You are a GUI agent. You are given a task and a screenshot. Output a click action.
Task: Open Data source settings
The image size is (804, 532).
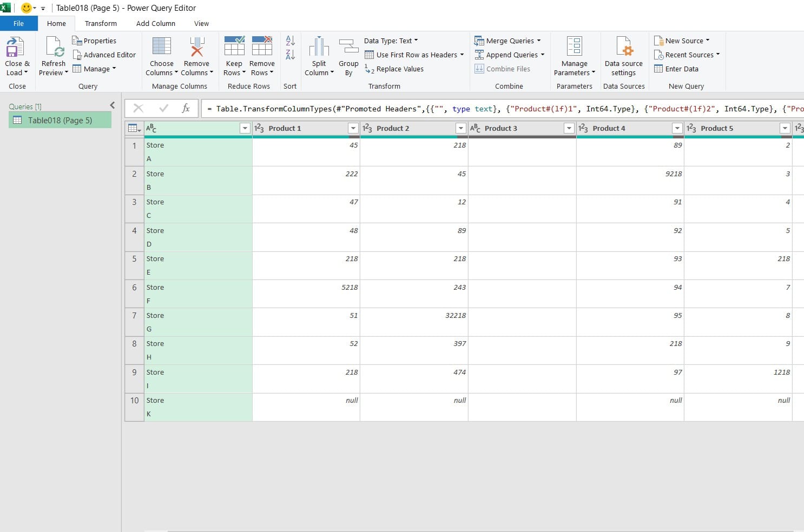(x=624, y=56)
